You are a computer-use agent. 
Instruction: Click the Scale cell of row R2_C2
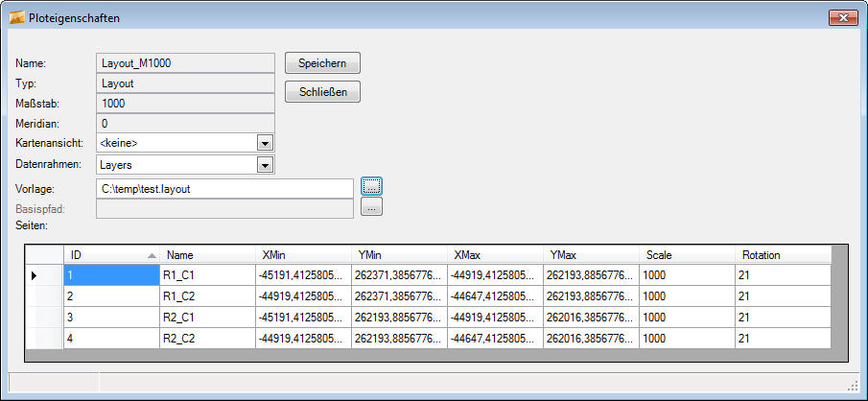pyautogui.click(x=687, y=338)
